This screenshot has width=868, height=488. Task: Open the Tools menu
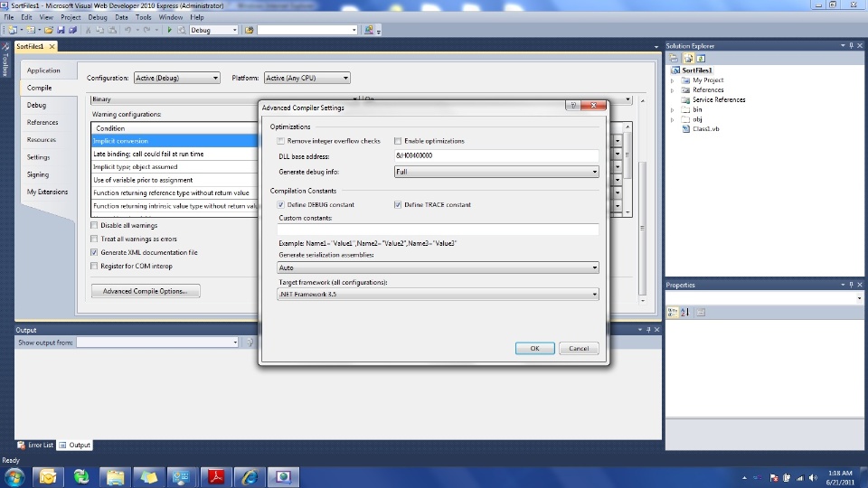point(144,17)
